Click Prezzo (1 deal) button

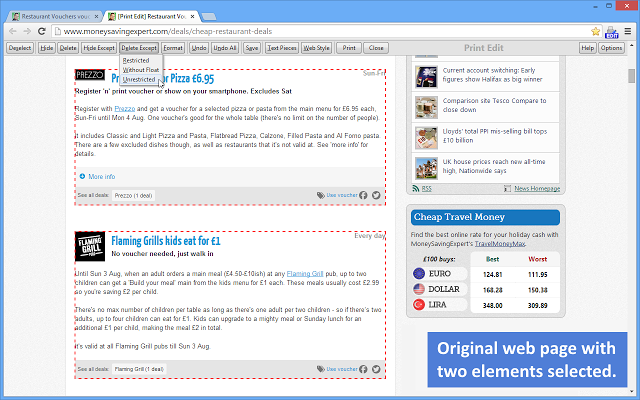point(133,196)
